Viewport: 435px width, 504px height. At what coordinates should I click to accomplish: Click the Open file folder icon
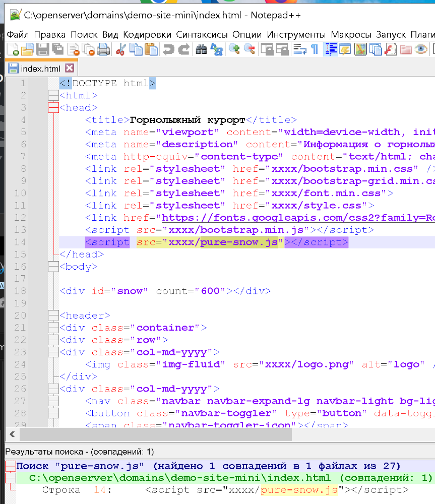pos(27,49)
